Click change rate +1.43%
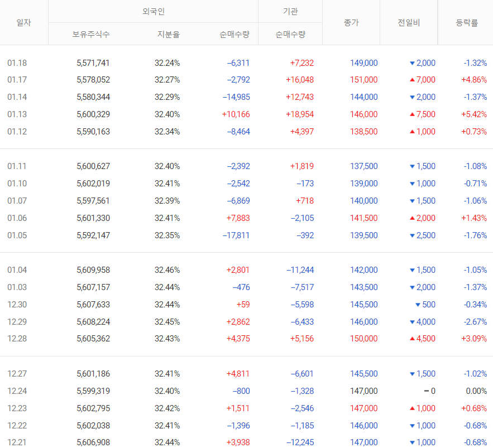 click(x=474, y=218)
